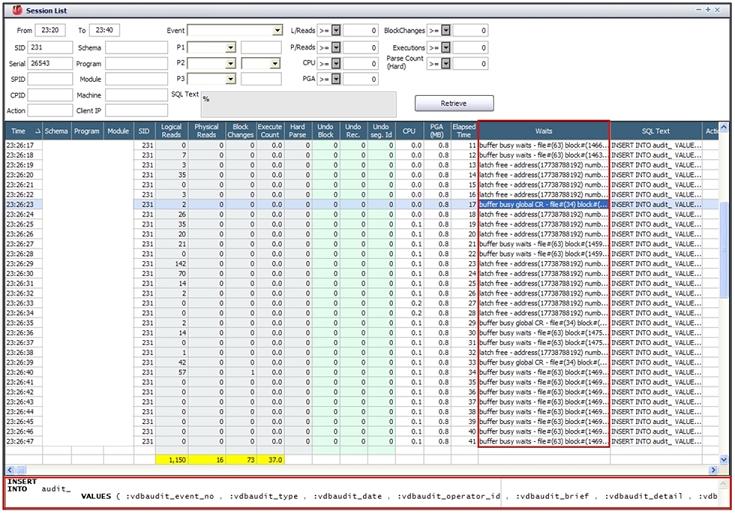Click the Execute Count total 37.0

[270, 460]
